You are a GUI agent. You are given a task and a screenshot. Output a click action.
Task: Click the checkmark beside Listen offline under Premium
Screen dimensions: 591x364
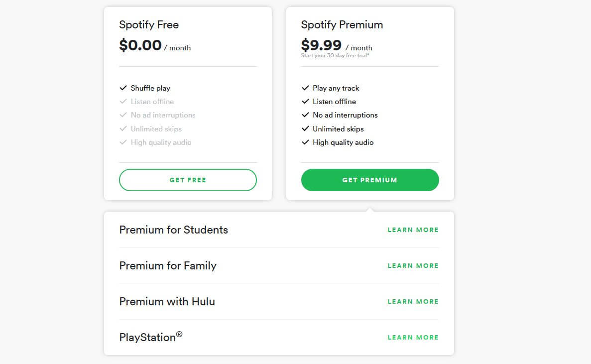click(305, 101)
